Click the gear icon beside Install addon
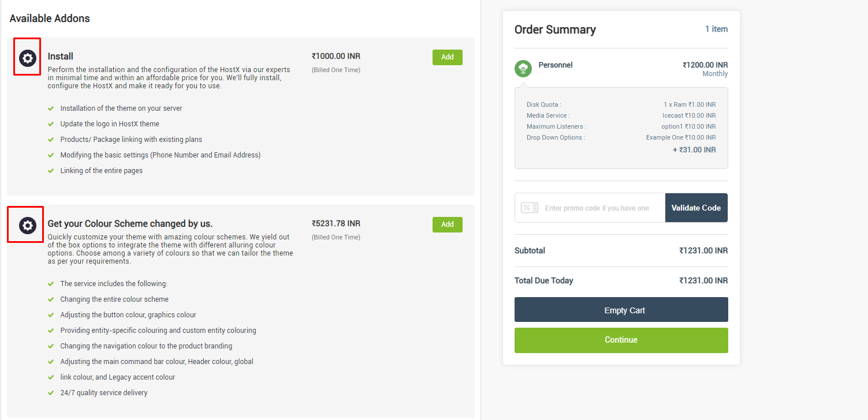The width and height of the screenshot is (868, 420). [28, 58]
